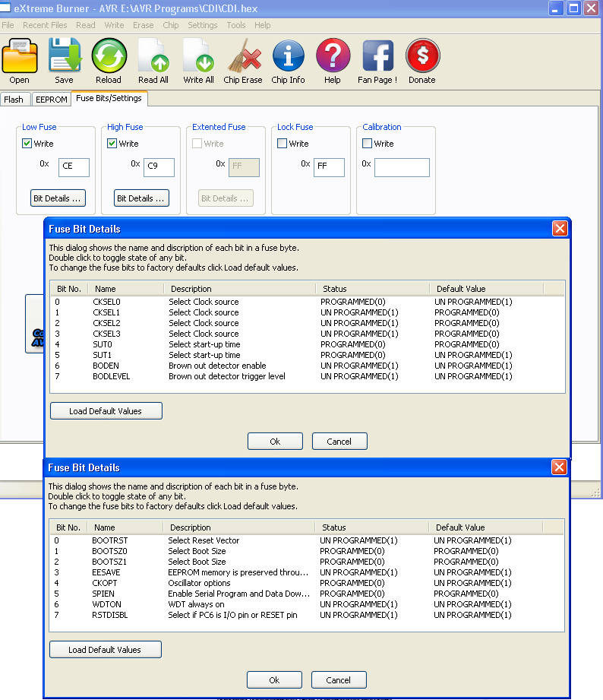The height and width of the screenshot is (700, 603).
Task: Select the SPIEN row
Action: coord(306,594)
